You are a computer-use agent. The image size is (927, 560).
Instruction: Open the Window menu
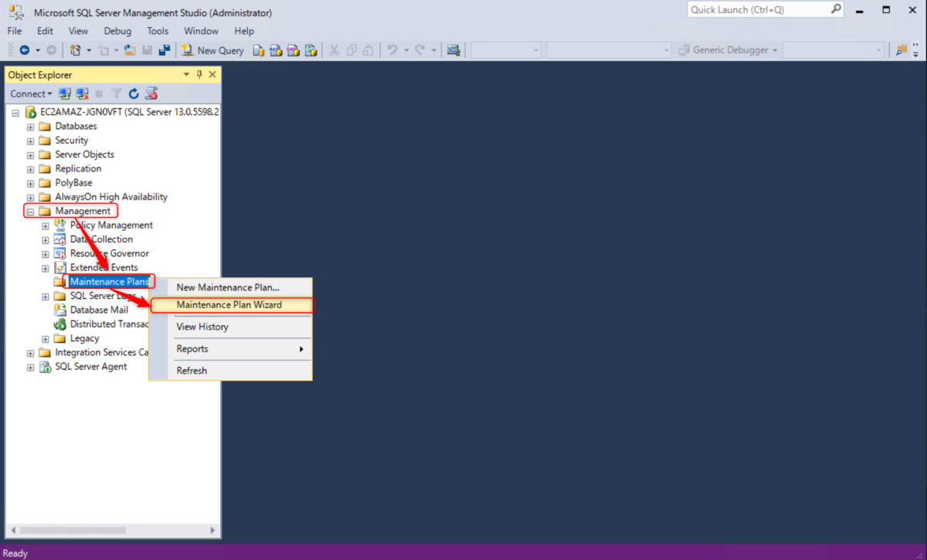[x=201, y=31]
